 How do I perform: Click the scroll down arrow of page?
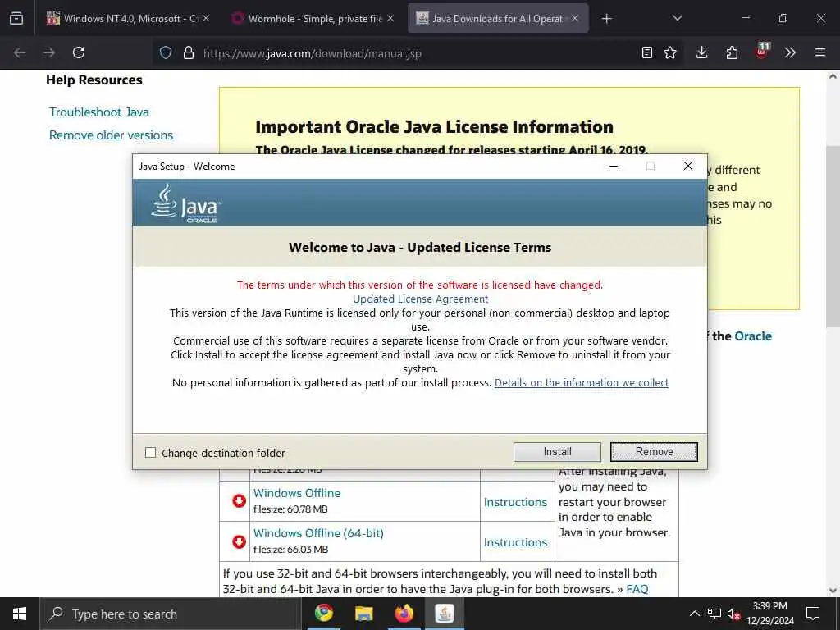coord(833,591)
